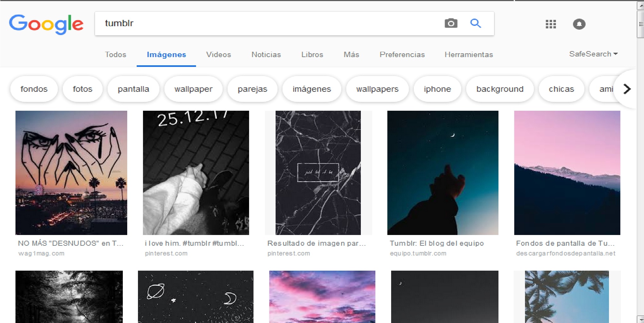Screen dimensions: 644x323
Task: Visit pinterest.com under 'Resultado de imagen'
Action: pyautogui.click(x=289, y=253)
